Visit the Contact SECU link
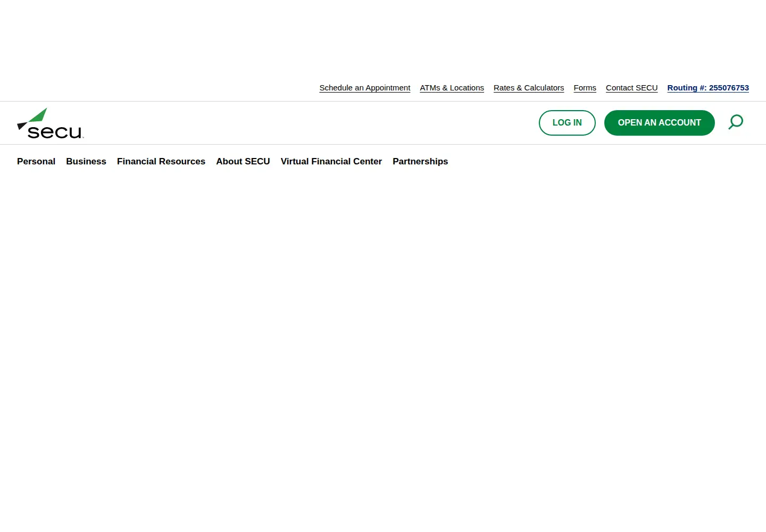Screen dimensions: 766x532 (x=632, y=88)
